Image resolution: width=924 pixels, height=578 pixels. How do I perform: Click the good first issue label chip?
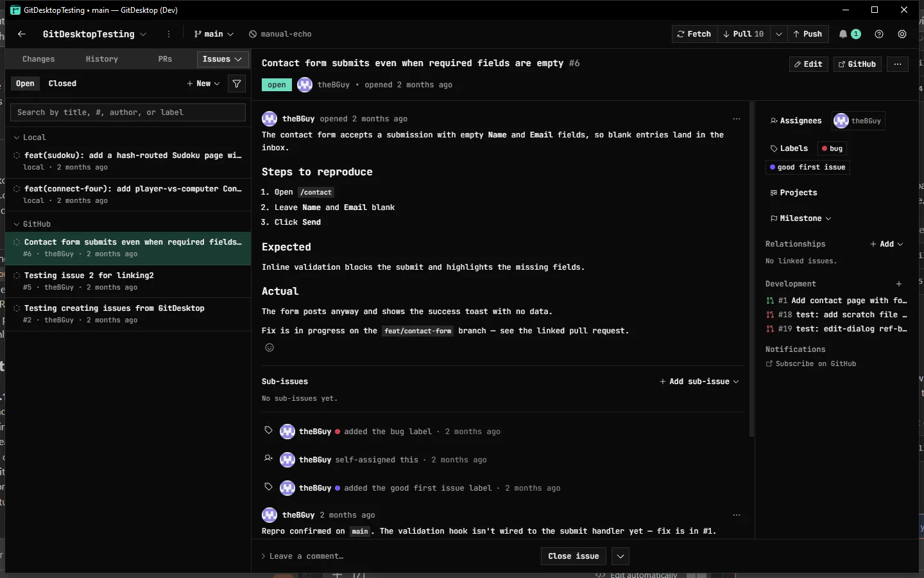coord(808,167)
